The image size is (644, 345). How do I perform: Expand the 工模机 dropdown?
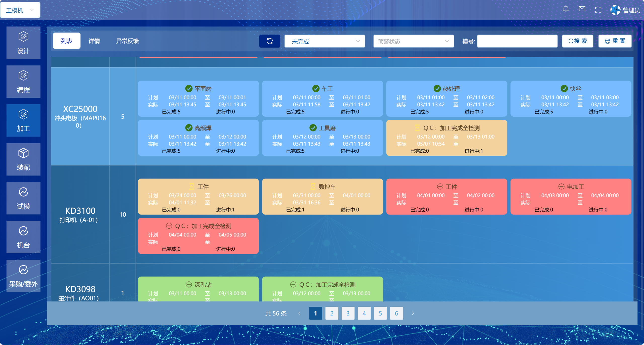tap(20, 10)
